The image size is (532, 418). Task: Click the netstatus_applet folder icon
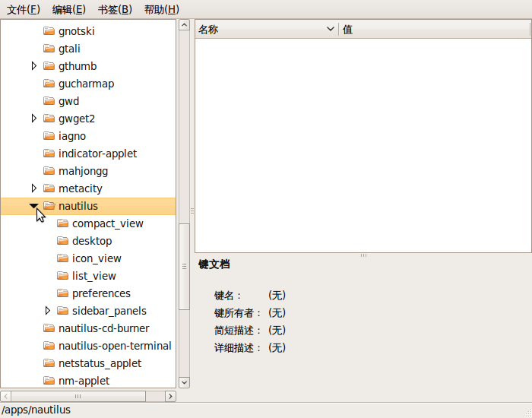click(x=49, y=363)
